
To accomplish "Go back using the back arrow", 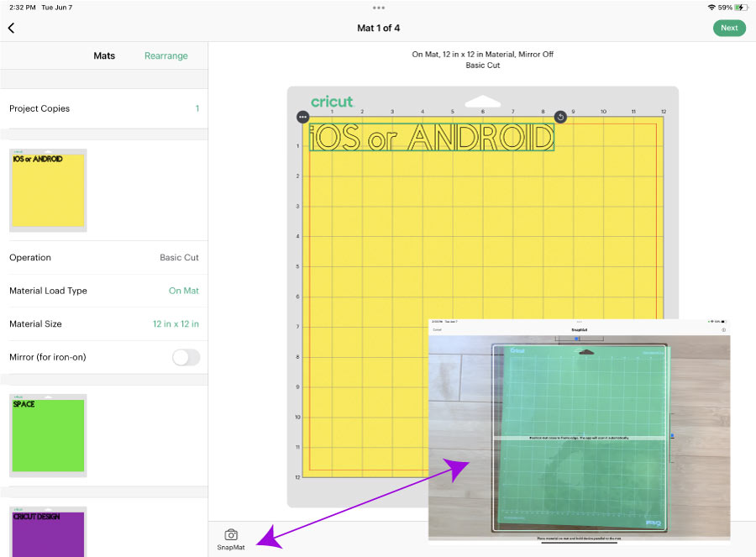I will (12, 28).
